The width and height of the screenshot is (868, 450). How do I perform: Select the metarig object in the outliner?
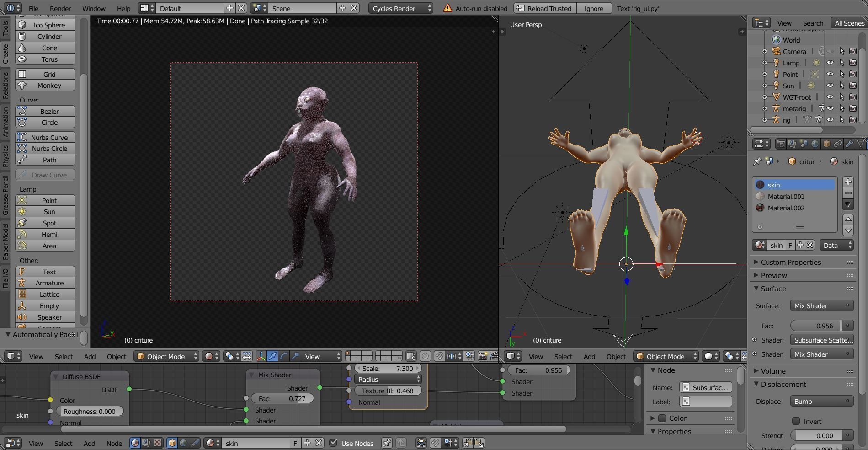pyautogui.click(x=794, y=108)
